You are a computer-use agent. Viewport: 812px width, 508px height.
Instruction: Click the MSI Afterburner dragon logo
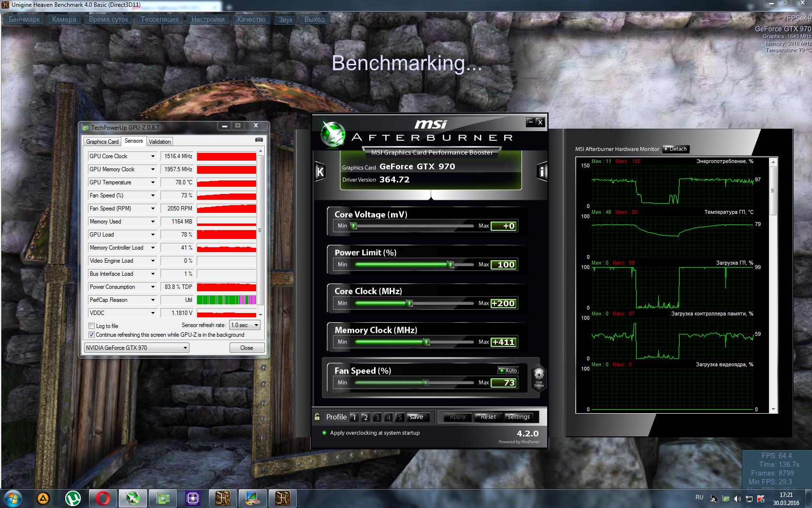click(333, 134)
